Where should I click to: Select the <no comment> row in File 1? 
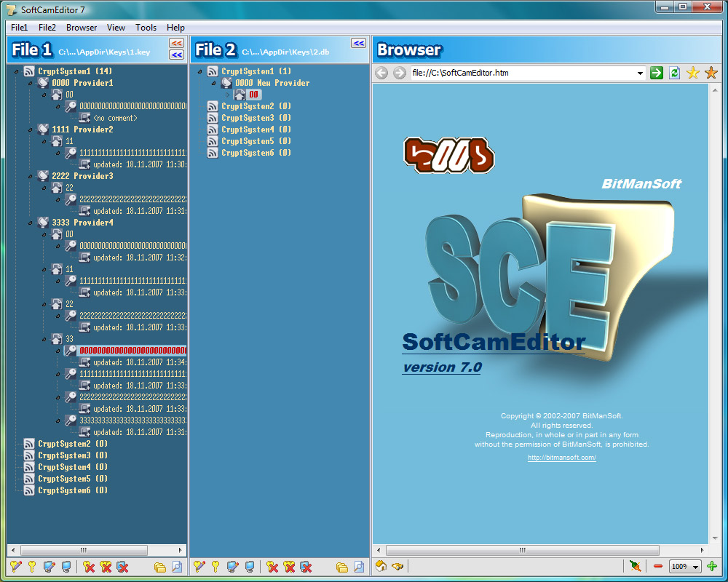click(x=115, y=118)
